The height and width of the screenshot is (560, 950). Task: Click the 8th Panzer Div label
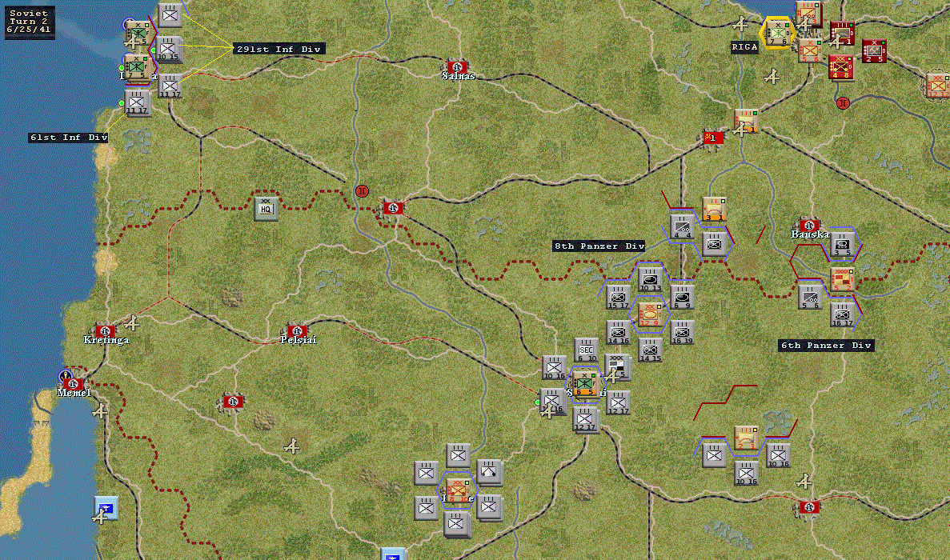tap(599, 246)
